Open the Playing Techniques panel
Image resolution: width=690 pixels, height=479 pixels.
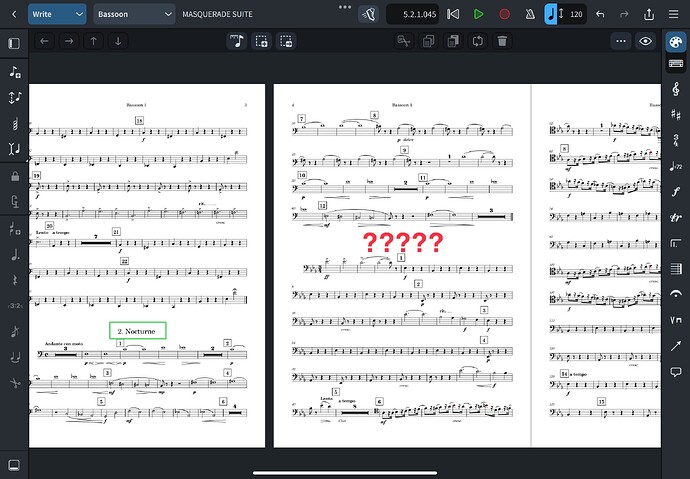675,320
